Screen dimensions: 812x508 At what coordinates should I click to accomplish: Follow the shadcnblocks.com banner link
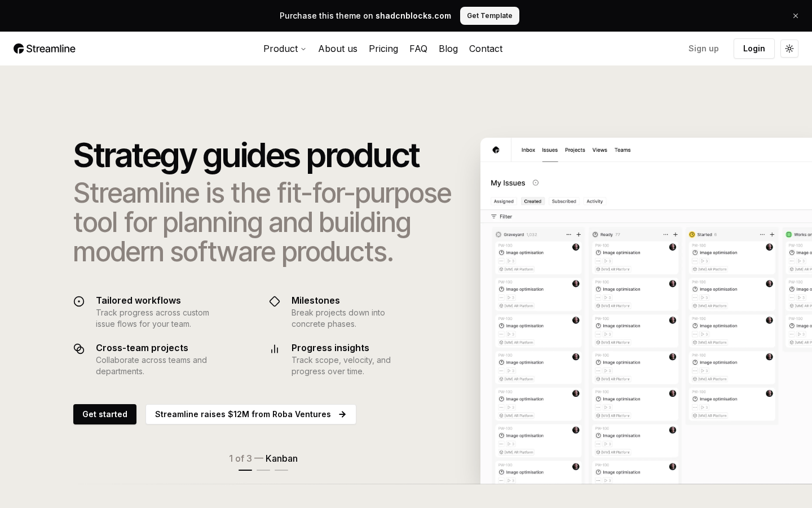[x=413, y=16]
